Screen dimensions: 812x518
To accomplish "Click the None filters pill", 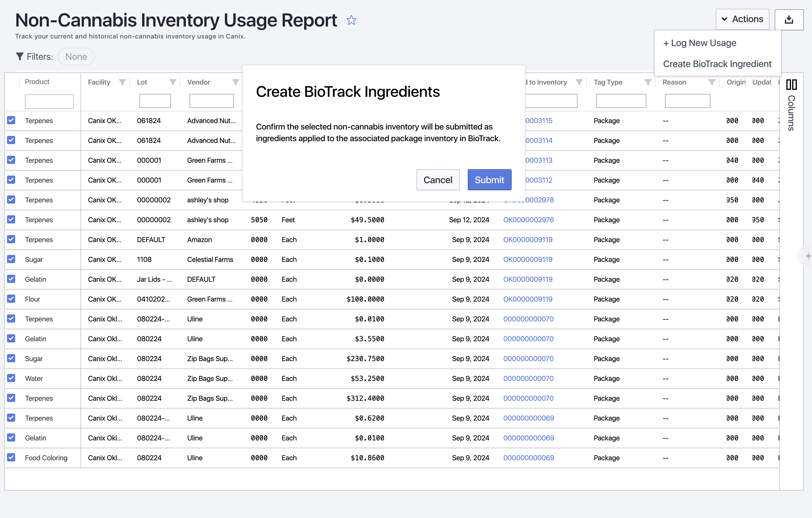I will click(x=76, y=57).
